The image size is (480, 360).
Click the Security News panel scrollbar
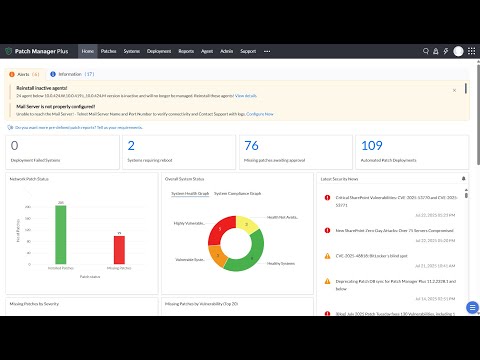pyautogui.click(x=466, y=195)
